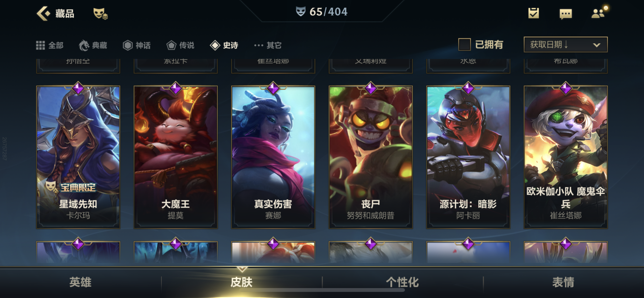Open the 获取日期 sort dropdown

click(566, 45)
